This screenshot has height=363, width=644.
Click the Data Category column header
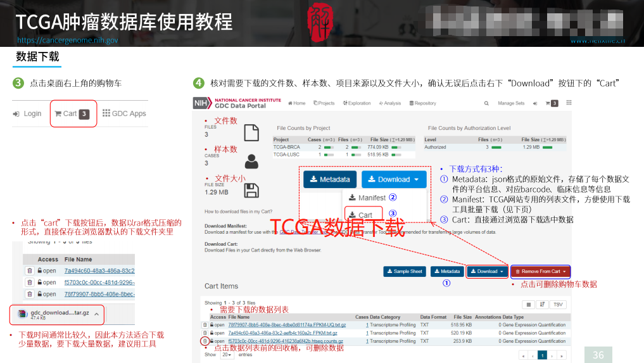tap(385, 317)
